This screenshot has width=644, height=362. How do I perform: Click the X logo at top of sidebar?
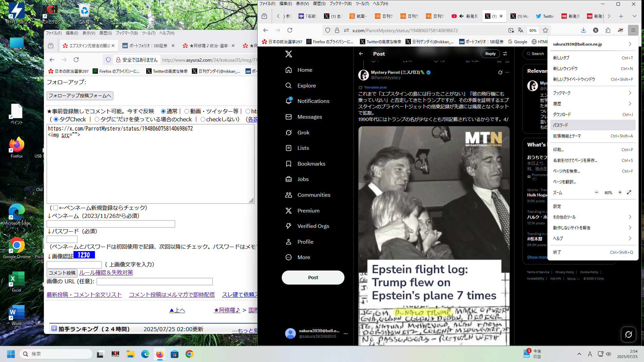click(288, 54)
